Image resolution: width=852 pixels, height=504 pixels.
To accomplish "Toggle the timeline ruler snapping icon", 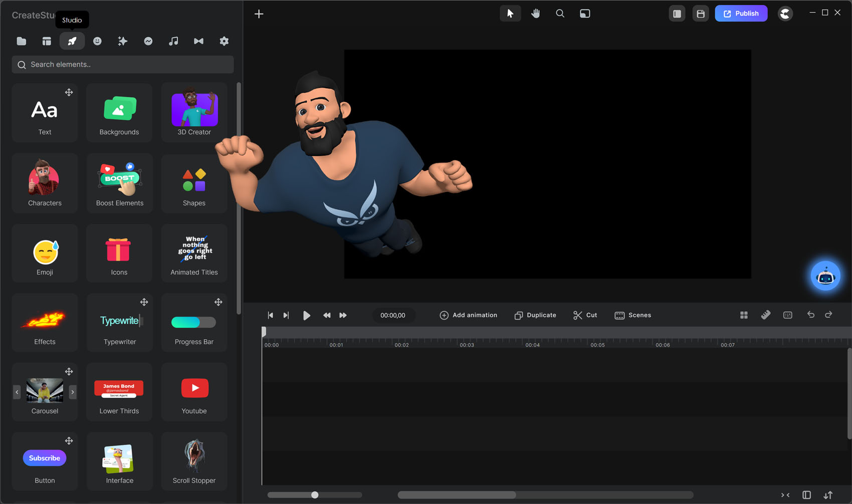I will pos(765,315).
